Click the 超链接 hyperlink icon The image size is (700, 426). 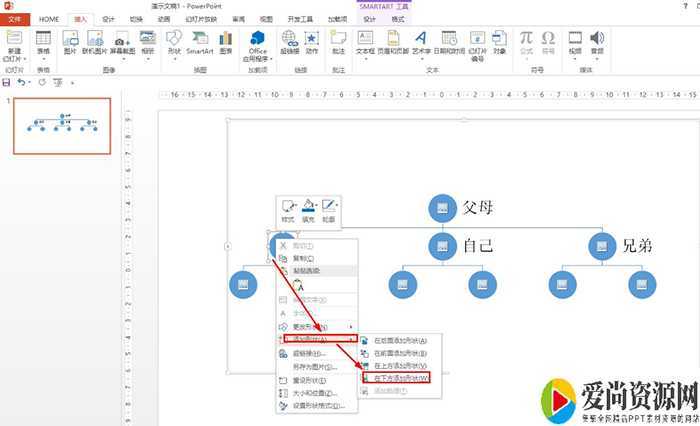[290, 42]
